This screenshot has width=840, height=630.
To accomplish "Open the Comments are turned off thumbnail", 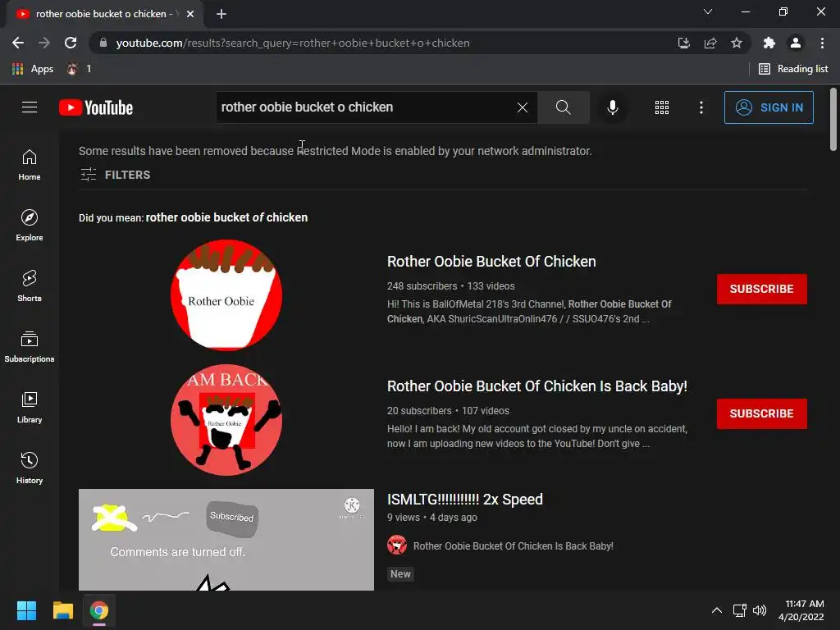I will tap(226, 540).
